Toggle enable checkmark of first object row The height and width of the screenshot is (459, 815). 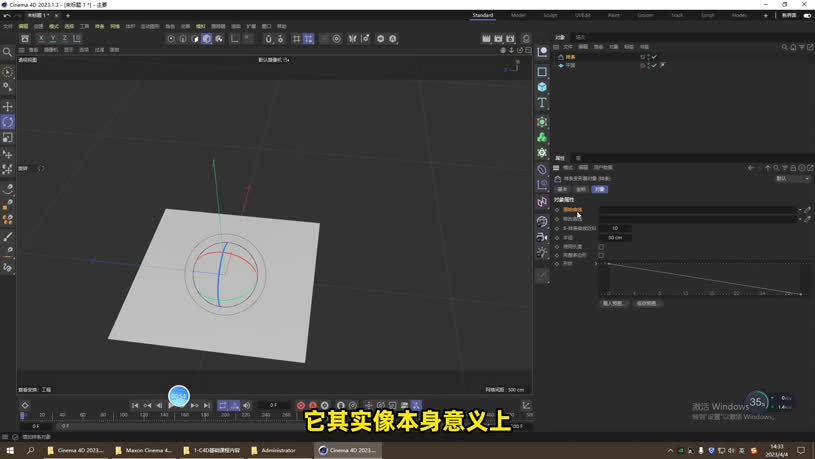(654, 57)
